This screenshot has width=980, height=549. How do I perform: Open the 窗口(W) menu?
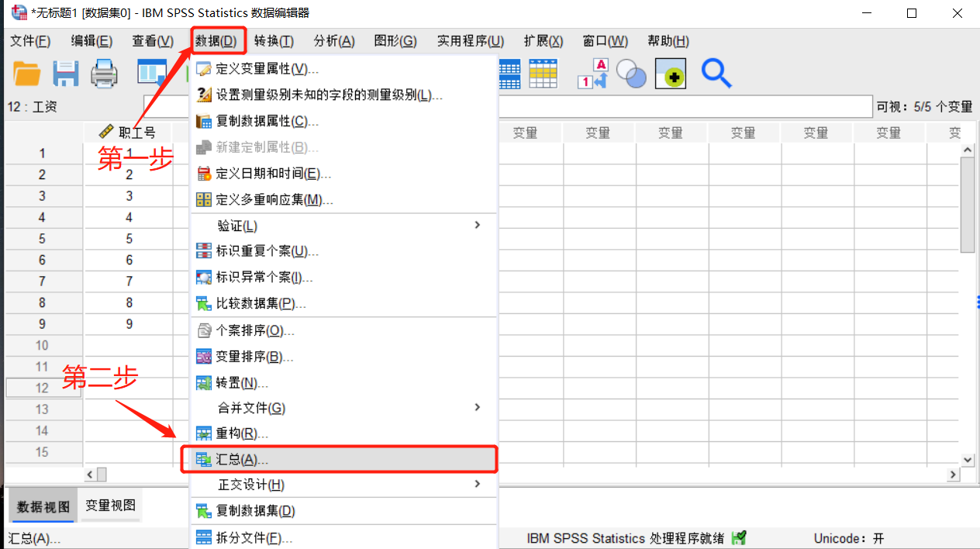point(606,41)
